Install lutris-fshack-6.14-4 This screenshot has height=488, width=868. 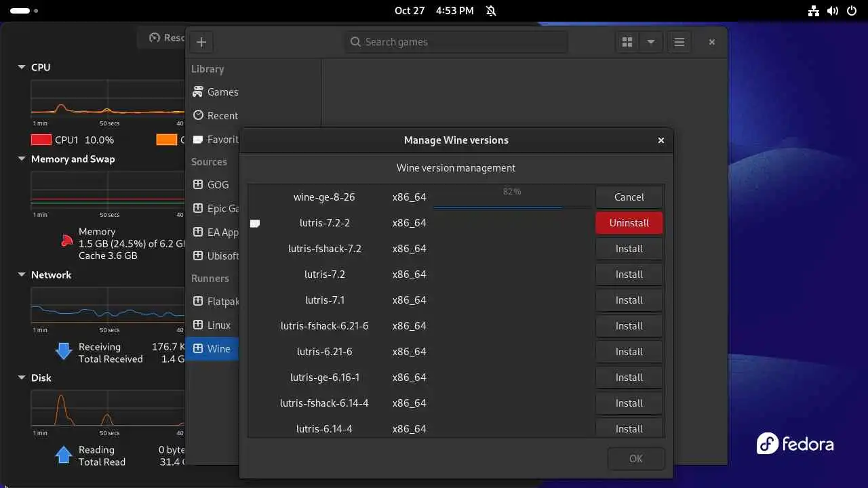[x=629, y=403]
